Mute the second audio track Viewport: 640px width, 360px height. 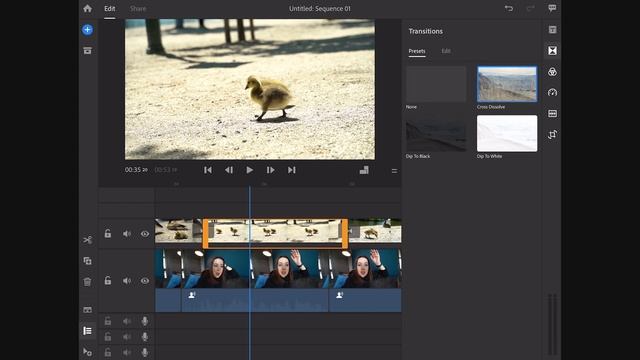click(x=127, y=337)
